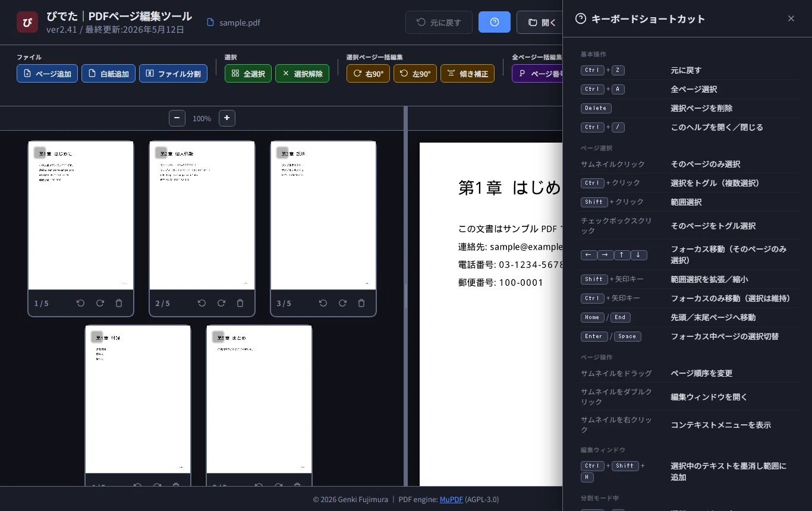Delete page 1 / 5 with trash icon
This screenshot has height=511, width=812.
[119, 303]
